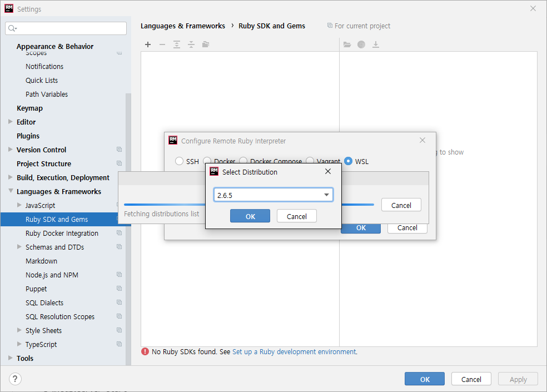Click the remove SDK minus icon
This screenshot has width=547, height=392.
pos(162,44)
